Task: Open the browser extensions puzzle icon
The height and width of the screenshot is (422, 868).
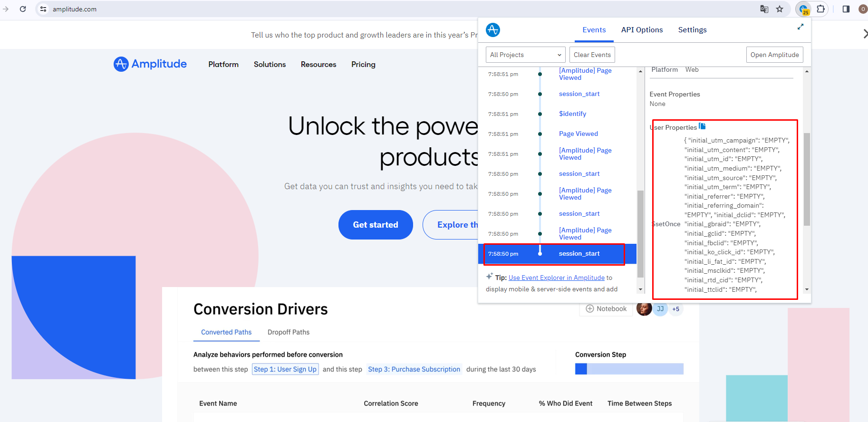Action: tap(820, 9)
